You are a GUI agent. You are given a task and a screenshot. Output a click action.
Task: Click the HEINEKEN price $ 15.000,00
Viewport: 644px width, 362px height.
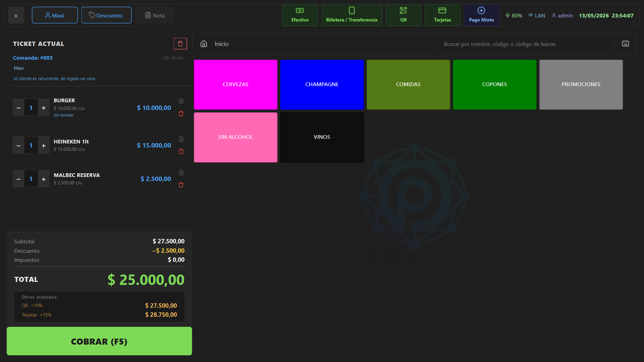(154, 145)
